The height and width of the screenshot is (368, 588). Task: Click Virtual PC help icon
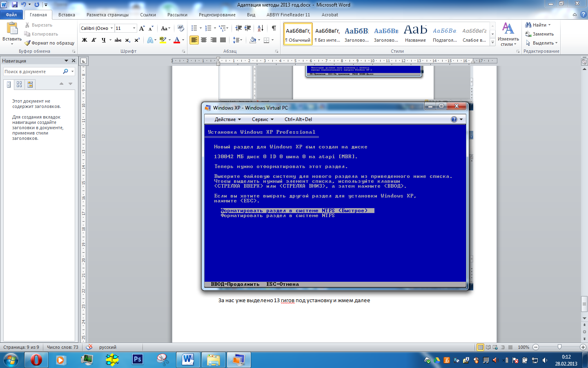pyautogui.click(x=454, y=119)
